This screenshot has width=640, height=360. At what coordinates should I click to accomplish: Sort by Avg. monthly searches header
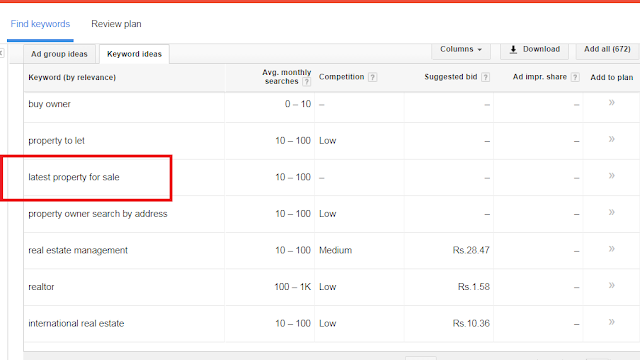click(286, 77)
